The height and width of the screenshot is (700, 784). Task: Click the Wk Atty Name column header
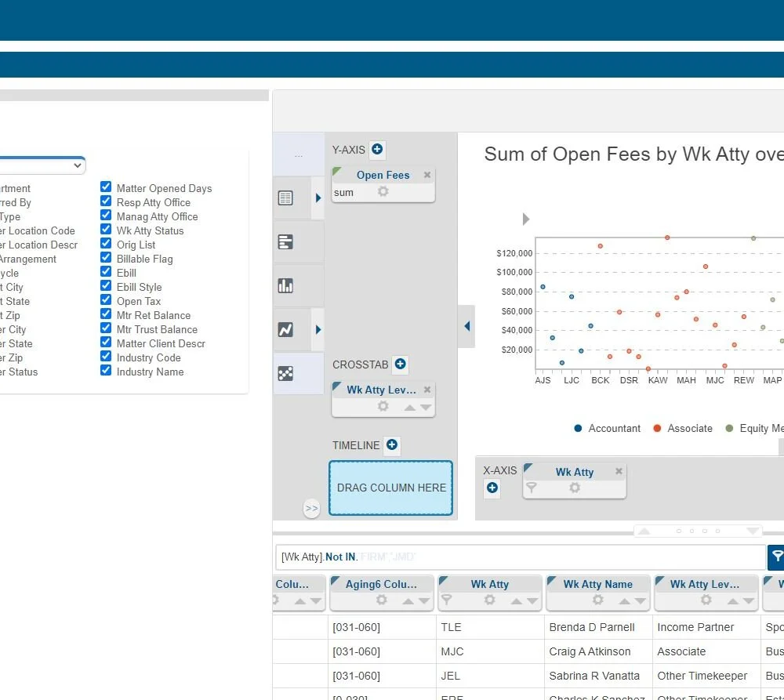point(598,584)
